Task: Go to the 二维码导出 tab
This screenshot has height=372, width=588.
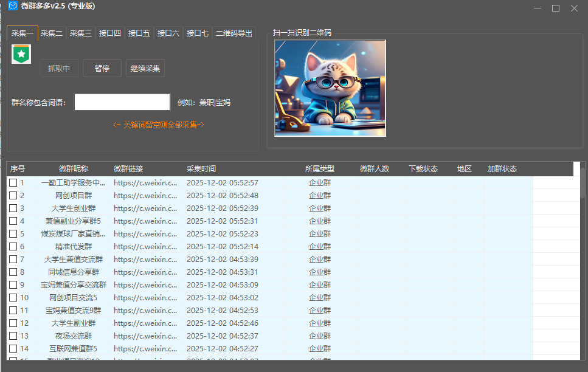Action: (234, 33)
